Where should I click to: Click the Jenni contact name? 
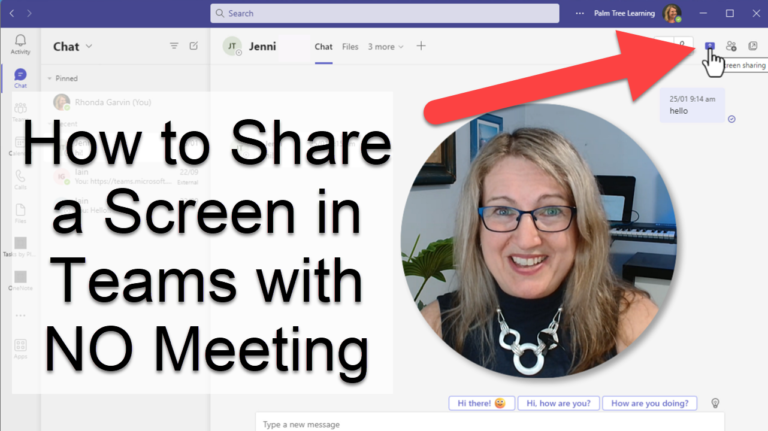click(262, 46)
